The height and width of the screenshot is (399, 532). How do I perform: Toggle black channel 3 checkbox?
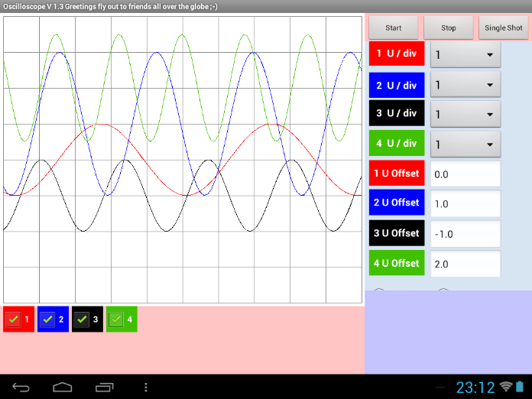coord(82,320)
